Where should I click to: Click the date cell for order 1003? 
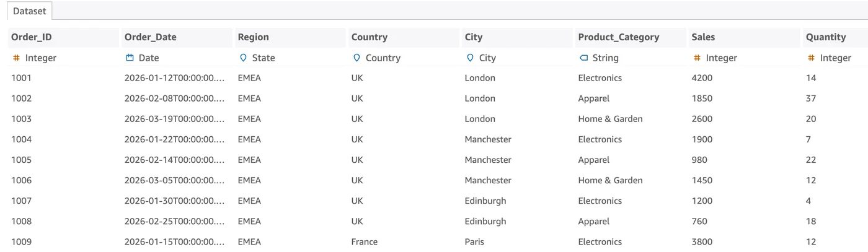coord(175,119)
